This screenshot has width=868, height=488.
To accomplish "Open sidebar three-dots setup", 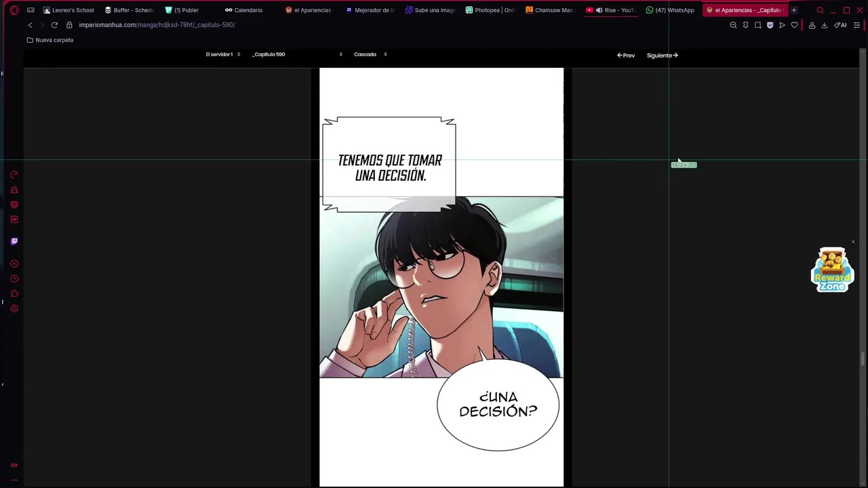I will point(14,479).
